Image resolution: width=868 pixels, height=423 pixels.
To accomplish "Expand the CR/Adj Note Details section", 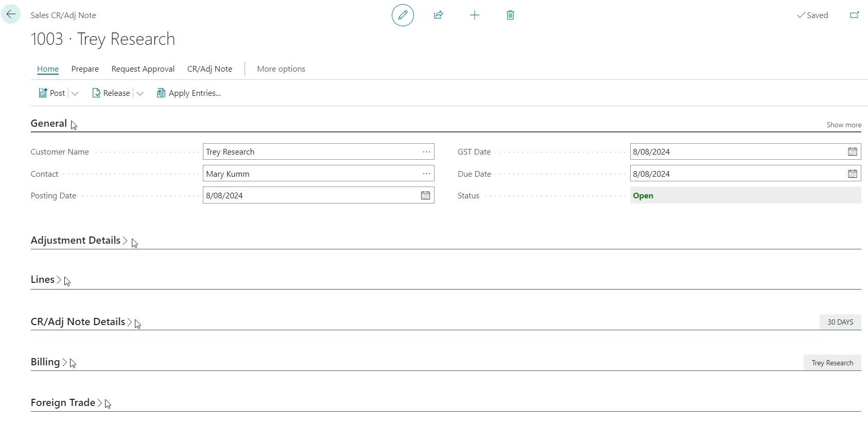I will (81, 322).
